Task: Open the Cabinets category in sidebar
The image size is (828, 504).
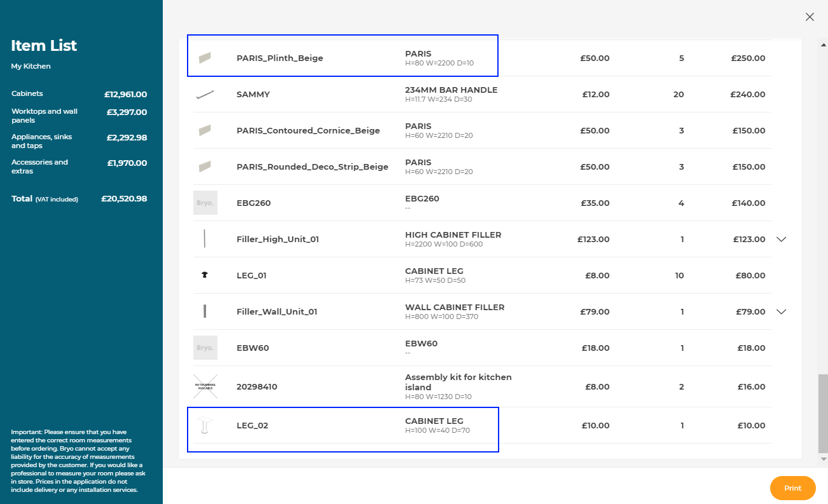Action: (x=29, y=93)
